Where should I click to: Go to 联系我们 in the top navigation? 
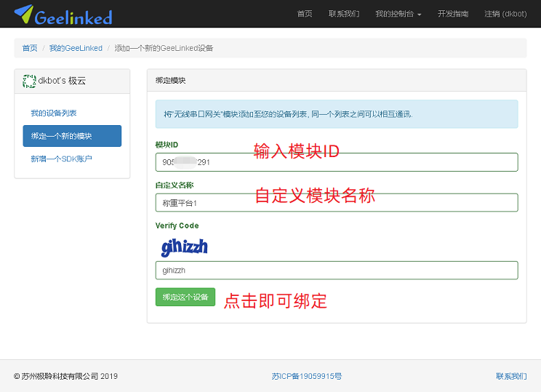[x=344, y=14]
